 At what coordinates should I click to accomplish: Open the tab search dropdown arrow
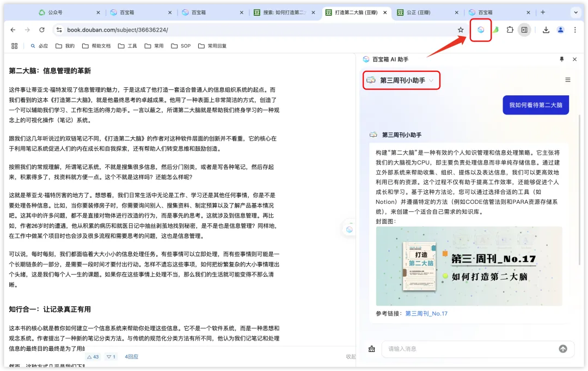pos(575,13)
